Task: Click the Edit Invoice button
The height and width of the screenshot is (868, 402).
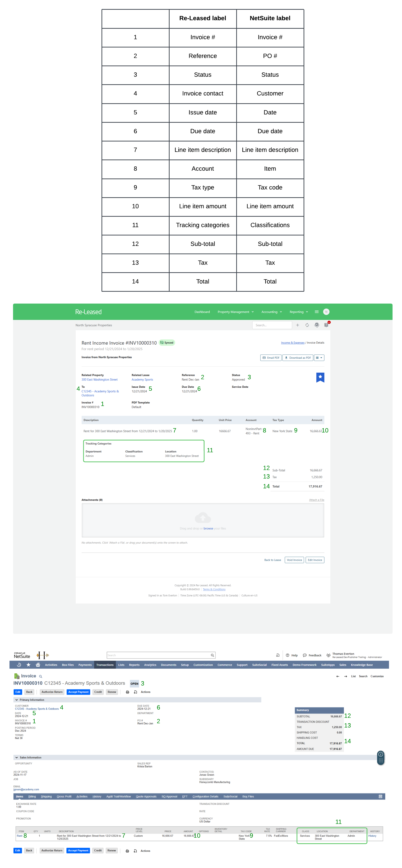Action: tap(315, 560)
